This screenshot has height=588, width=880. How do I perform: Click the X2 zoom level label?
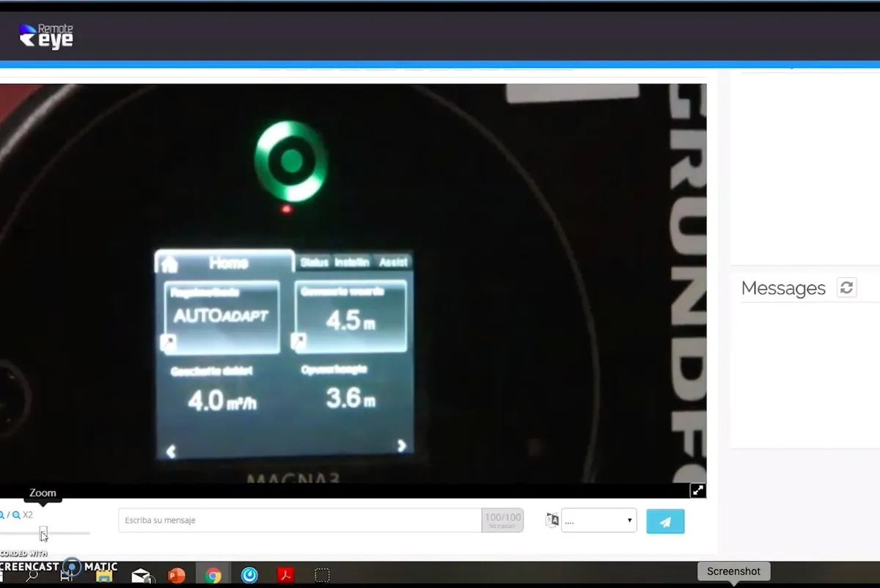(28, 515)
